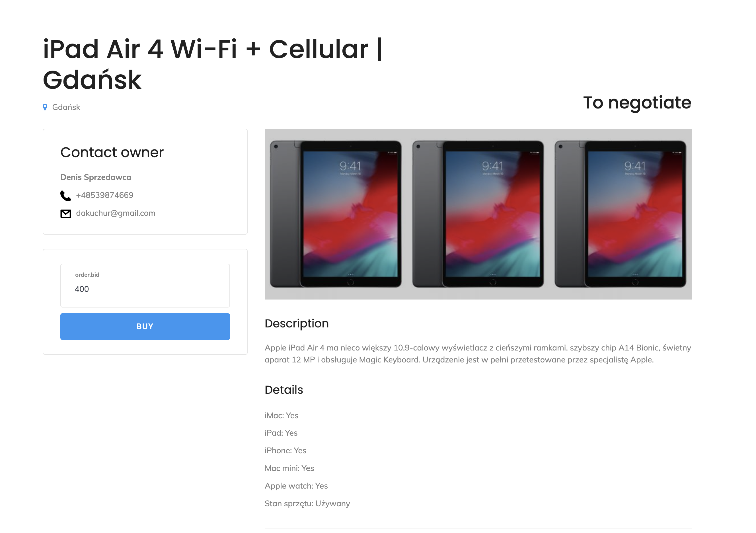Image resolution: width=756 pixels, height=533 pixels.
Task: Click the Contact owner heading
Action: [112, 152]
